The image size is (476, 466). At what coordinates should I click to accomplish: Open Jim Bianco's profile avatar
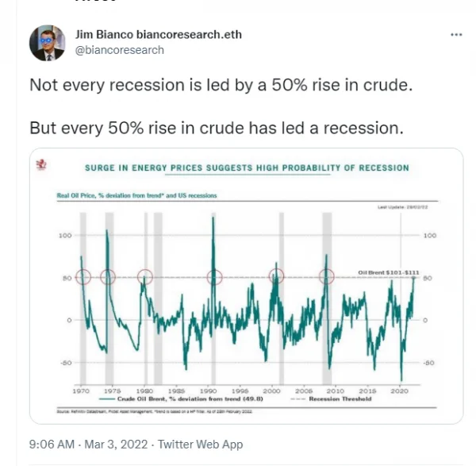coord(47,43)
